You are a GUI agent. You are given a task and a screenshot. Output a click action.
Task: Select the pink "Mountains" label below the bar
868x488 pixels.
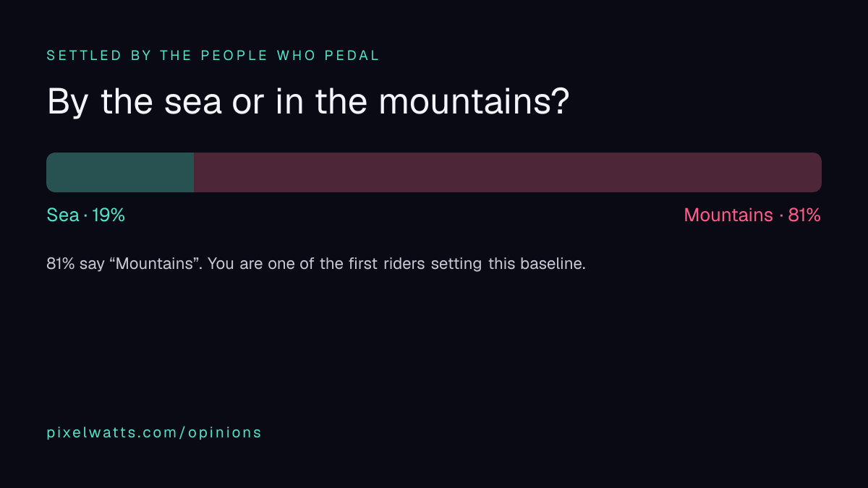point(728,215)
